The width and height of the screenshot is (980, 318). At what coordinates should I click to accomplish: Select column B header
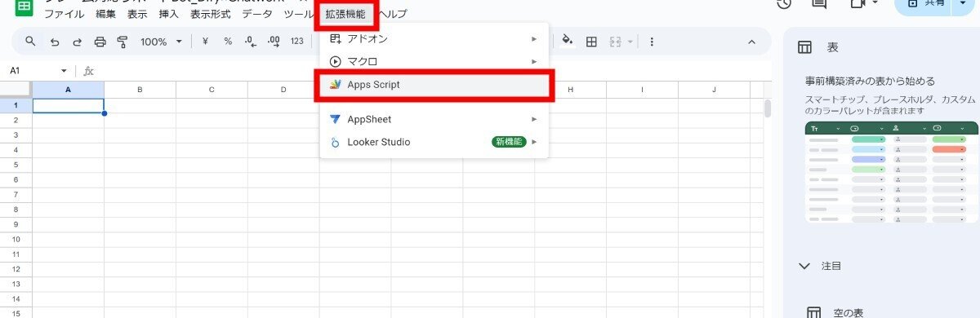tap(140, 90)
